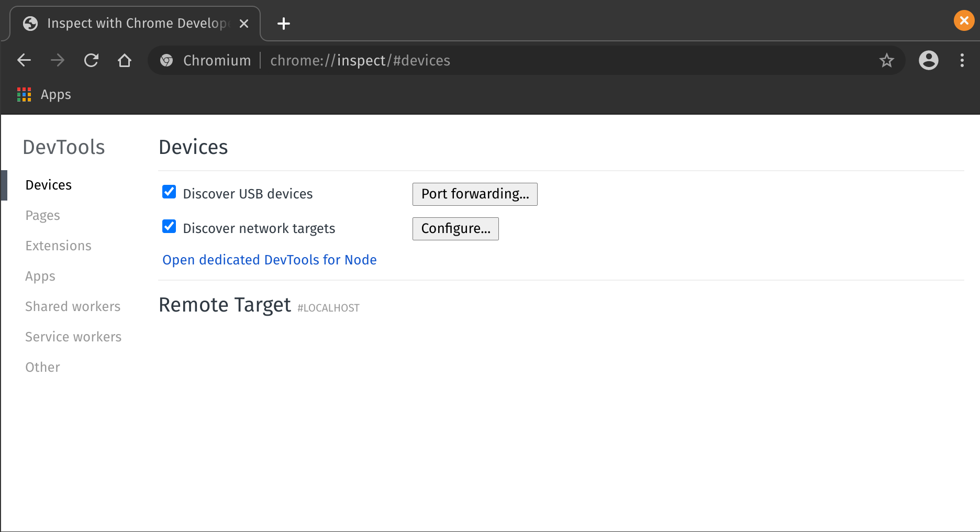The width and height of the screenshot is (980, 532).
Task: Click the Remote Target heading
Action: pos(225,305)
